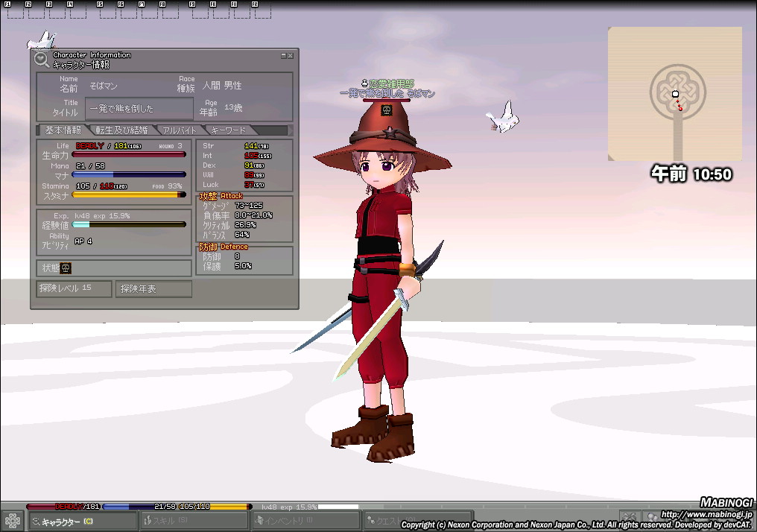This screenshot has width=757, height=532.
Task: Minimize the Character Information window
Action: [x=283, y=56]
